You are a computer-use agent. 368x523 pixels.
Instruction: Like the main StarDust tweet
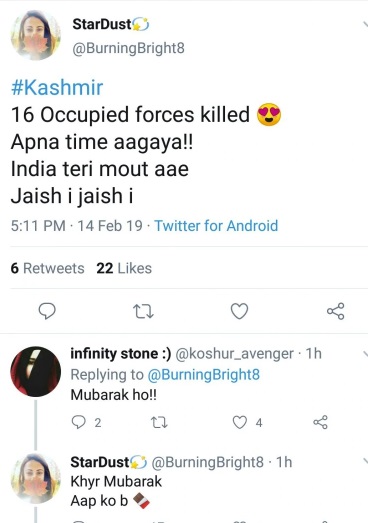coord(240,311)
